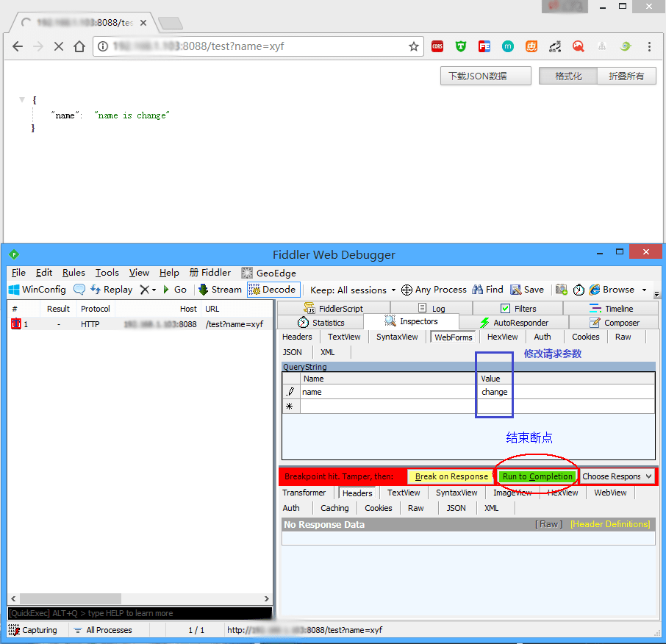Click All Processes filter in status bar
This screenshot has height=644, width=666.
click(103, 630)
